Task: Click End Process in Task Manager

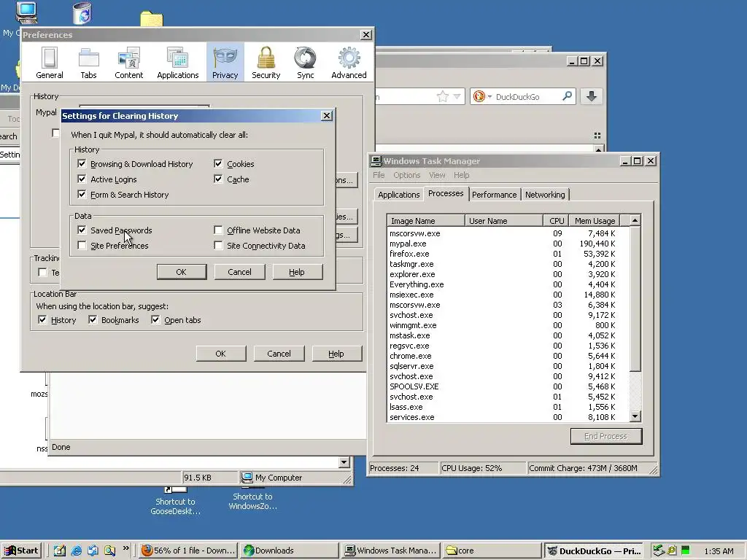Action: coord(606,436)
